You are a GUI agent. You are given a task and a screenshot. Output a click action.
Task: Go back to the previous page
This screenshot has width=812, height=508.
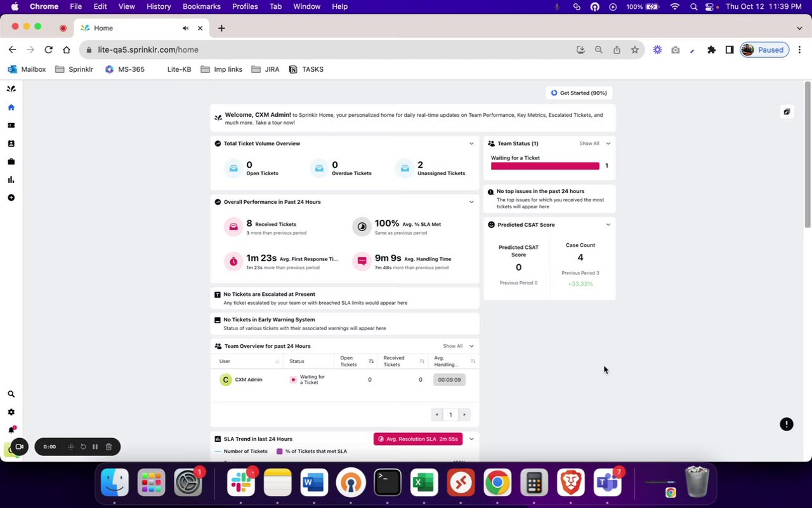click(12, 50)
